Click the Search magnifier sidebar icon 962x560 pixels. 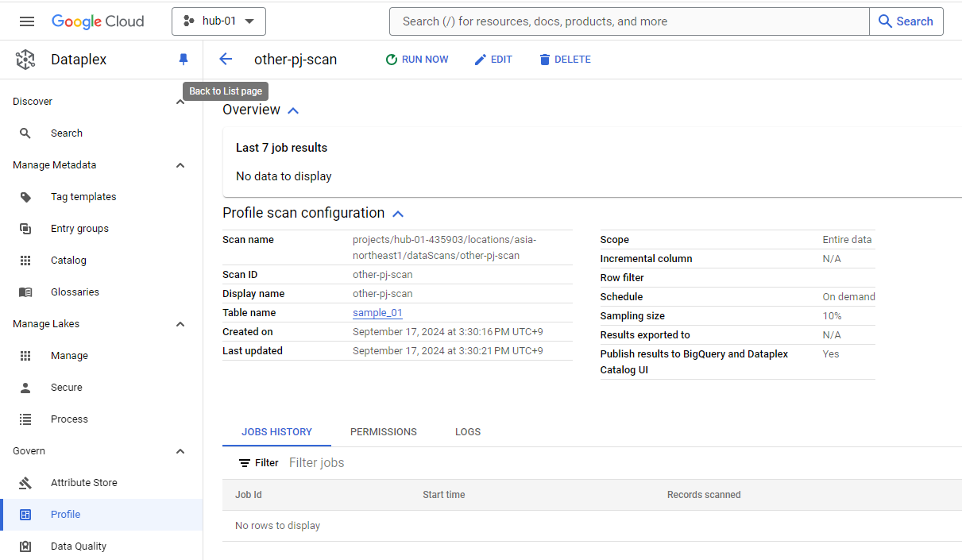click(25, 133)
